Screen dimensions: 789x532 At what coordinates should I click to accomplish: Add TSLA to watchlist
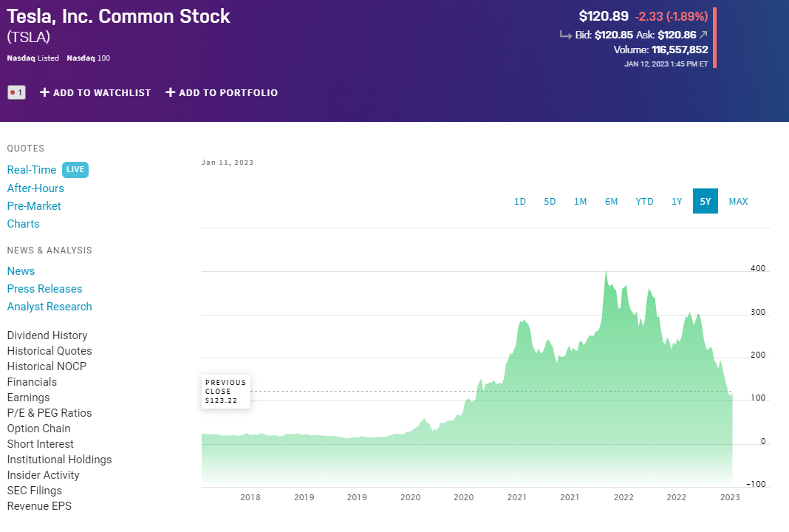tap(95, 92)
